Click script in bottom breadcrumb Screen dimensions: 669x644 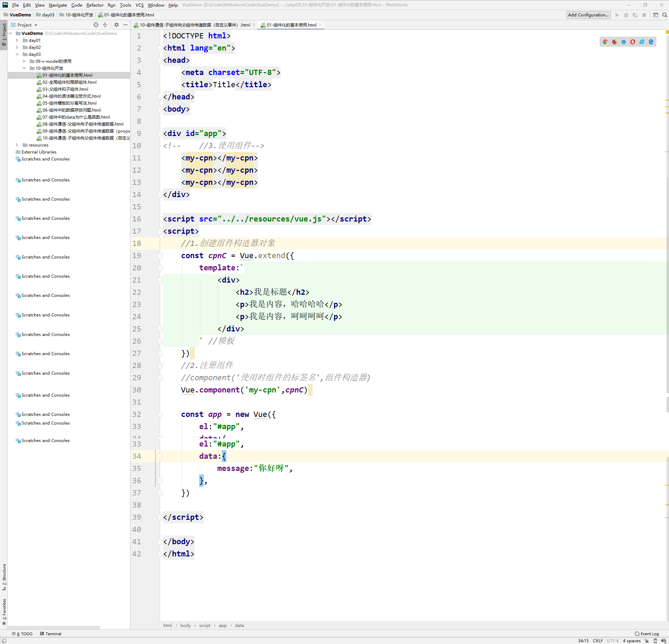[x=205, y=626]
